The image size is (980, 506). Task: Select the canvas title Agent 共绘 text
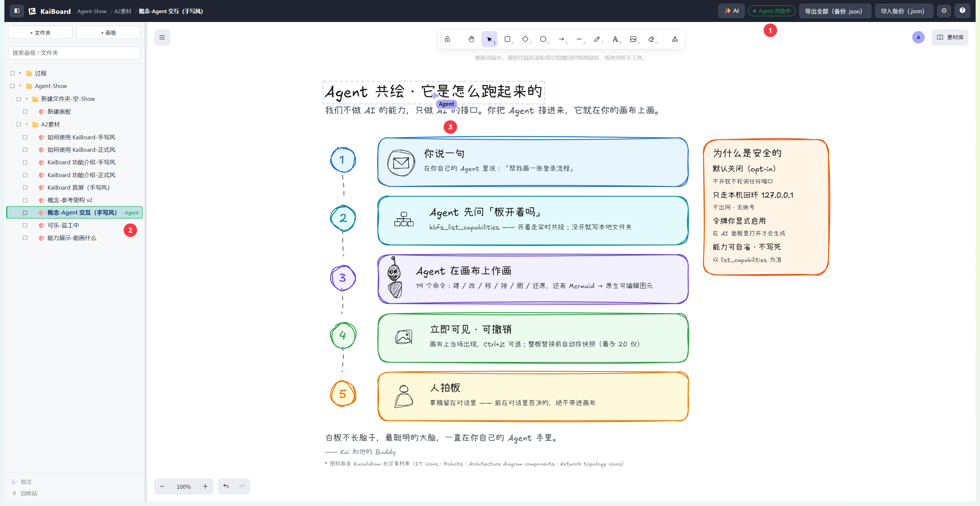click(434, 92)
